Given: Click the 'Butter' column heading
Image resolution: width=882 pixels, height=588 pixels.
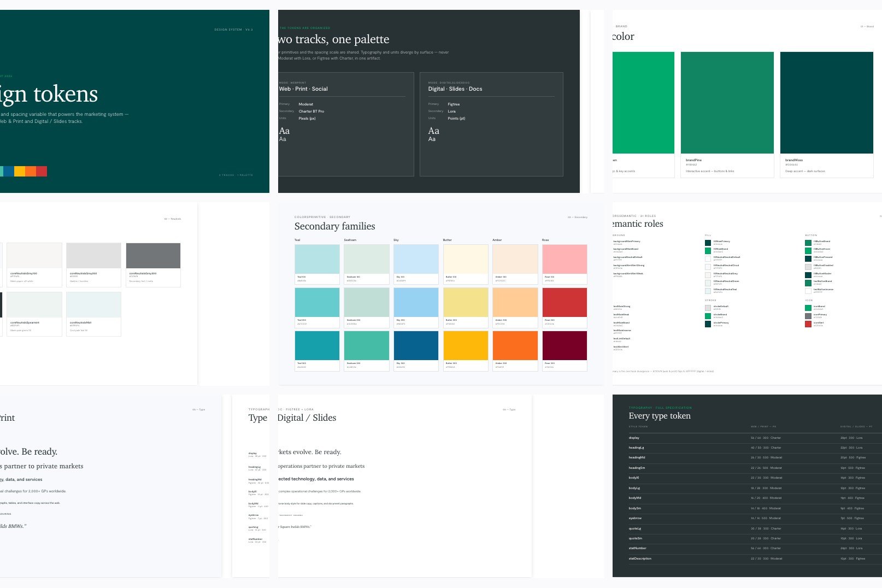Looking at the screenshot, I should tap(448, 240).
